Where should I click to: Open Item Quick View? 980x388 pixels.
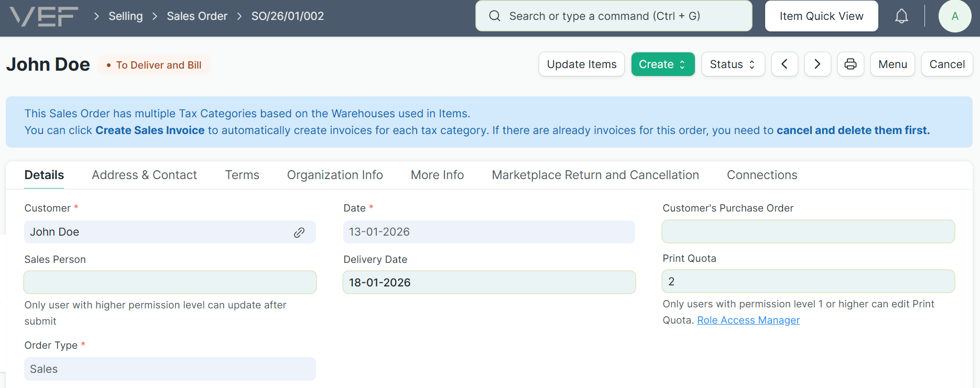[x=821, y=16]
